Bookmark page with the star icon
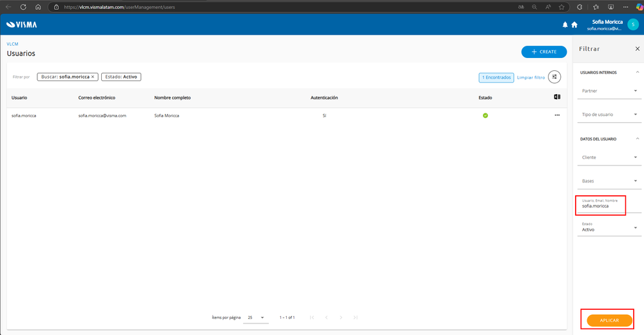Viewport: 644px width, 335px height. click(x=561, y=7)
